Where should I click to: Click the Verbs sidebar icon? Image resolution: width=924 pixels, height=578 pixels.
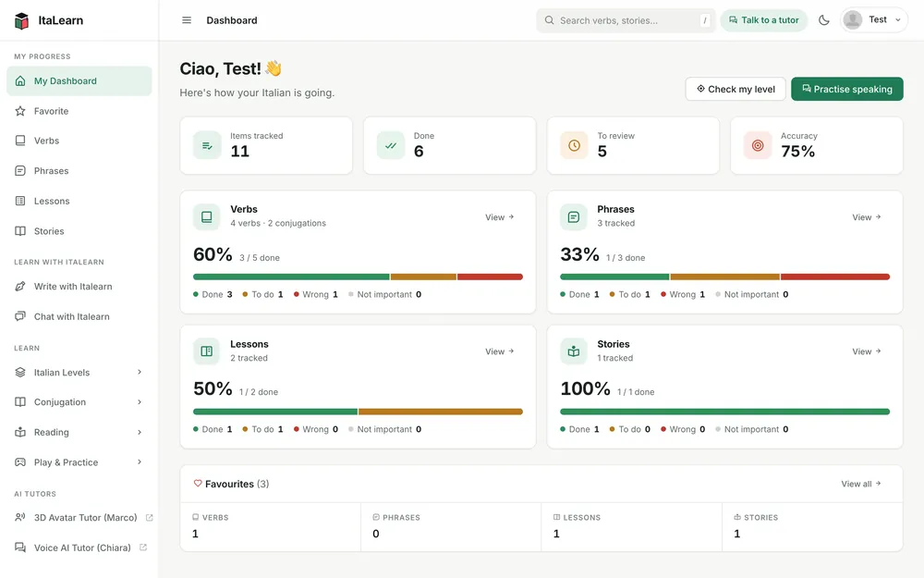tap(20, 141)
